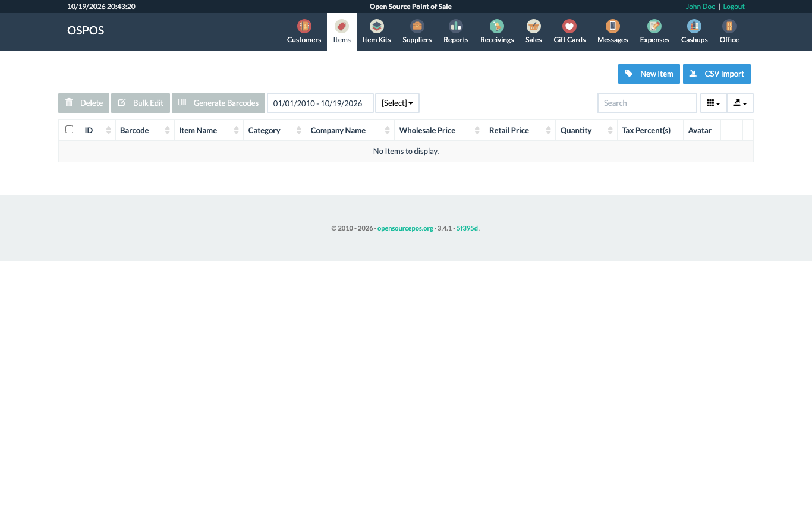Click the OSPOS brand title
Image resolution: width=812 pixels, height=511 pixels.
[x=86, y=31]
